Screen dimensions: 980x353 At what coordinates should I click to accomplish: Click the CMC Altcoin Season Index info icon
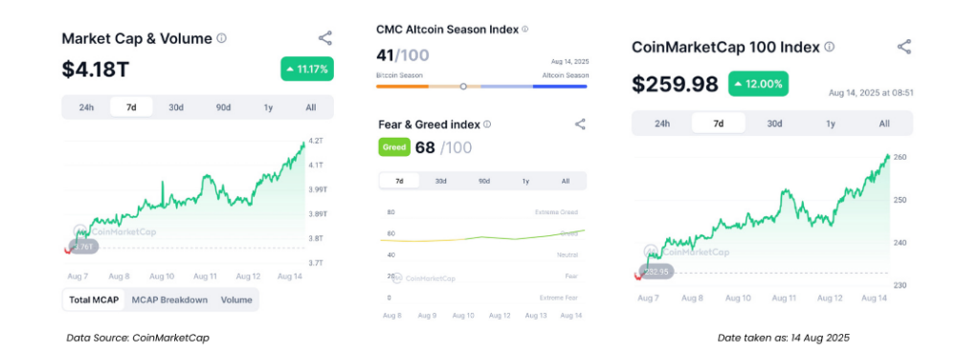click(525, 29)
